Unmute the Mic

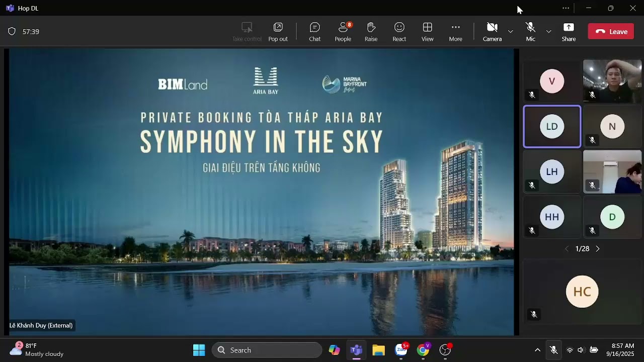(530, 32)
